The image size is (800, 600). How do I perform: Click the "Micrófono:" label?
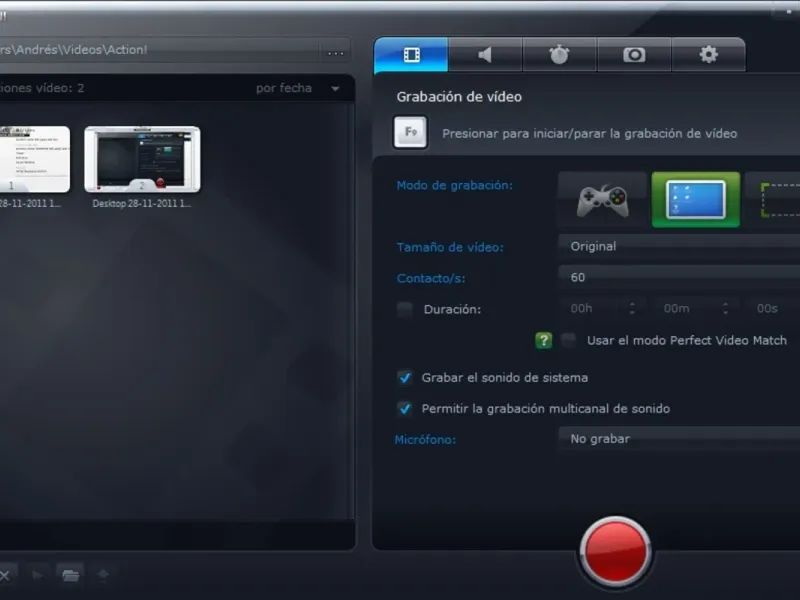pos(426,440)
